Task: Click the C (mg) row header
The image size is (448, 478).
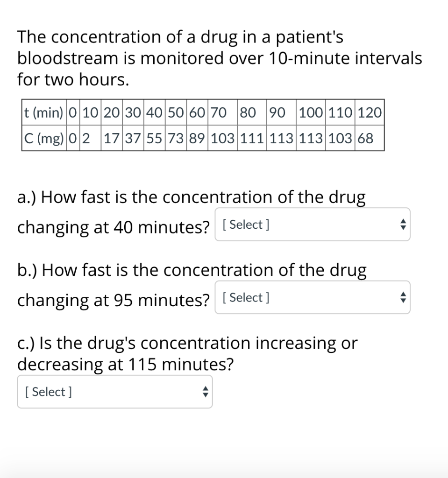Action: click(43, 138)
